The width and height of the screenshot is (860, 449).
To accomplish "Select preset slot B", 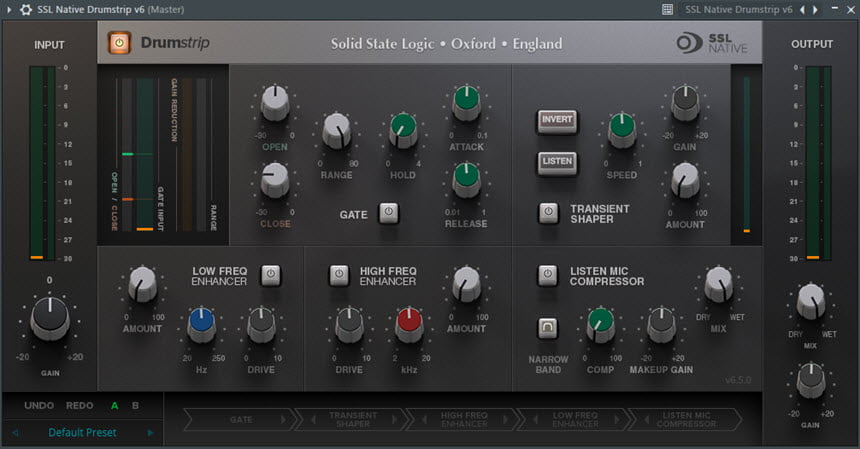I will (x=135, y=406).
